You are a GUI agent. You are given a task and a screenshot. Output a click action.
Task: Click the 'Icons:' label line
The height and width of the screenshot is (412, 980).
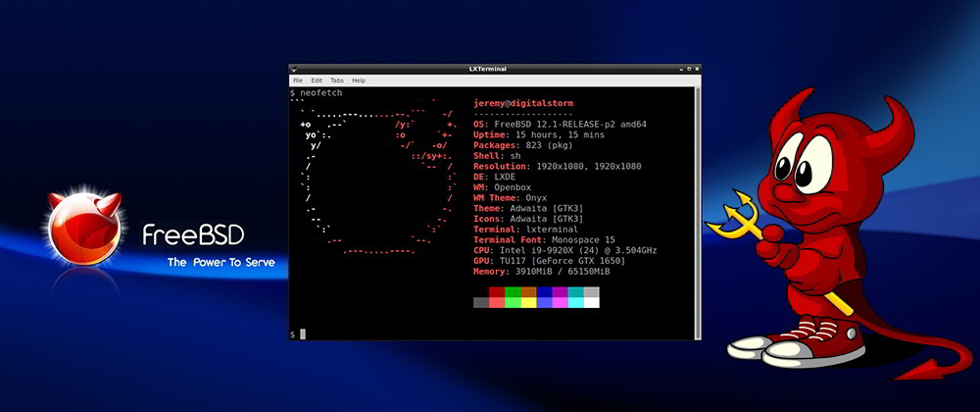coord(529,220)
